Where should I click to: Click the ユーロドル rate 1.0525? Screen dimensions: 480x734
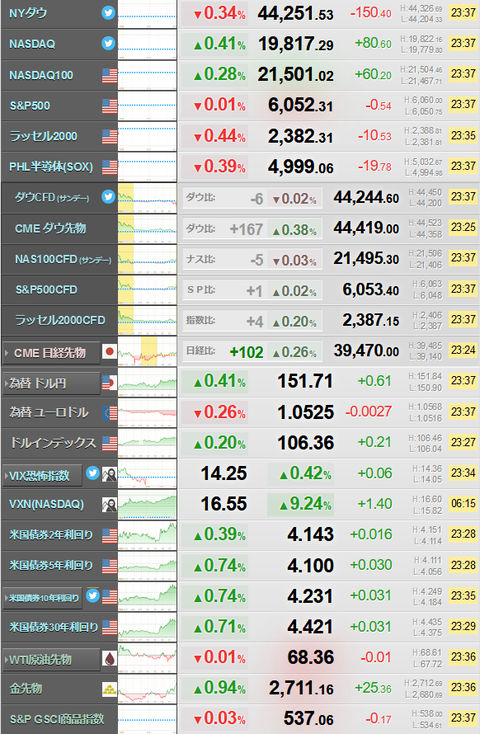point(305,412)
